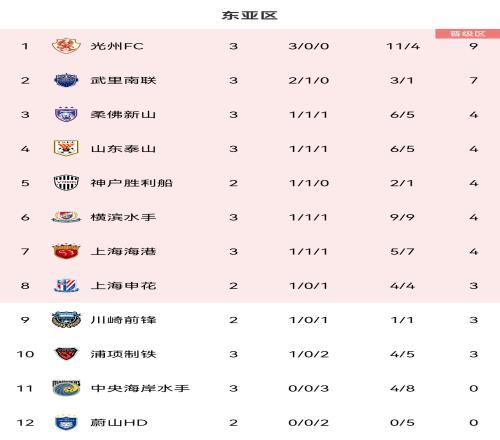
Task: Select the 蔚山HD blue crest
Action: click(x=66, y=422)
